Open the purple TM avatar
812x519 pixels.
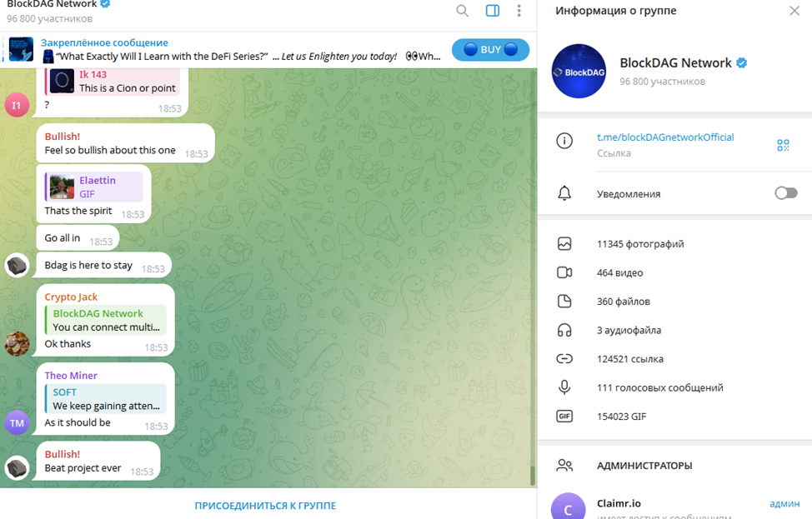point(17,422)
